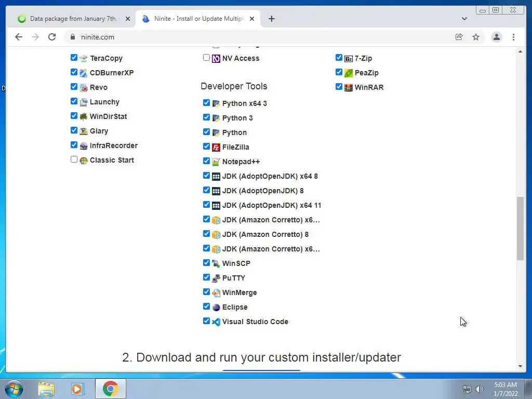Click the FileZilla label
Image resolution: width=532 pixels, height=399 pixels.
[235, 147]
